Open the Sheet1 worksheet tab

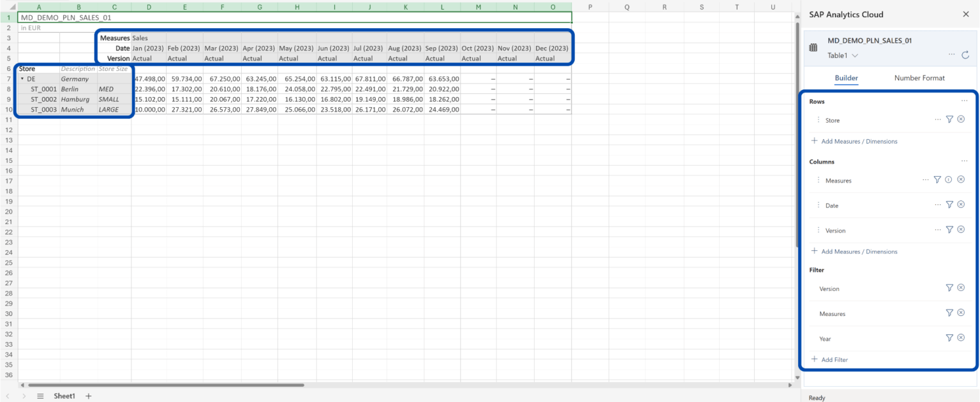coord(64,396)
